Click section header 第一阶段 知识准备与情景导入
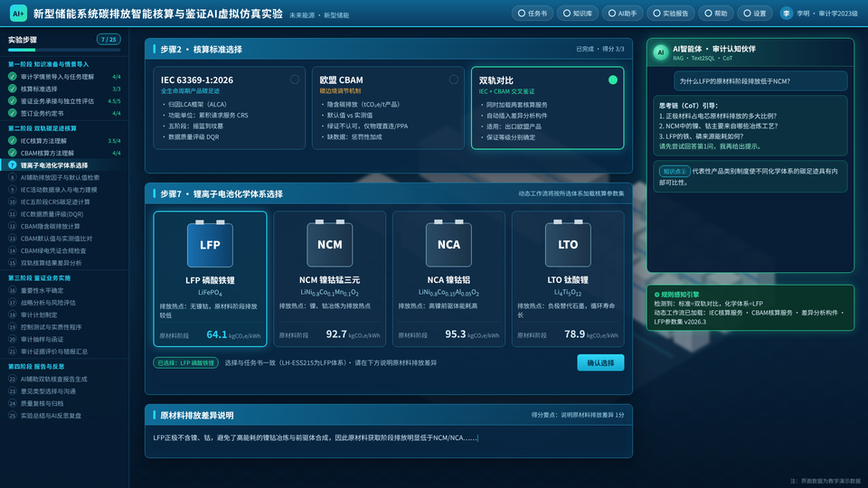868x488 pixels. click(x=48, y=64)
